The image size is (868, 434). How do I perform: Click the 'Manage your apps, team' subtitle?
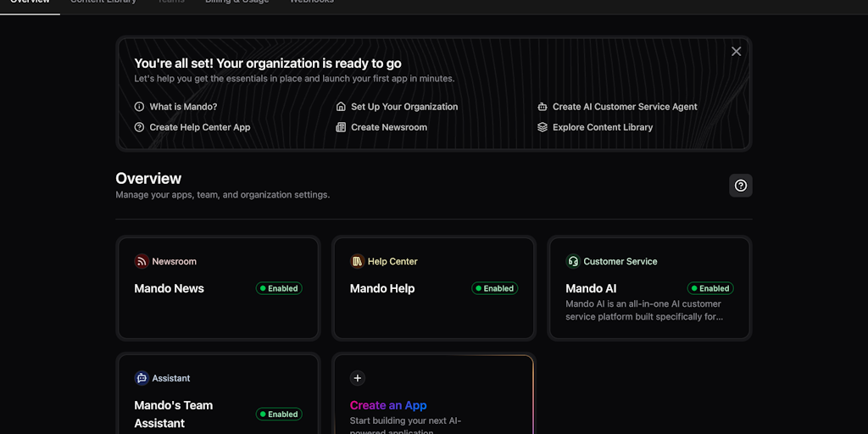pos(223,195)
